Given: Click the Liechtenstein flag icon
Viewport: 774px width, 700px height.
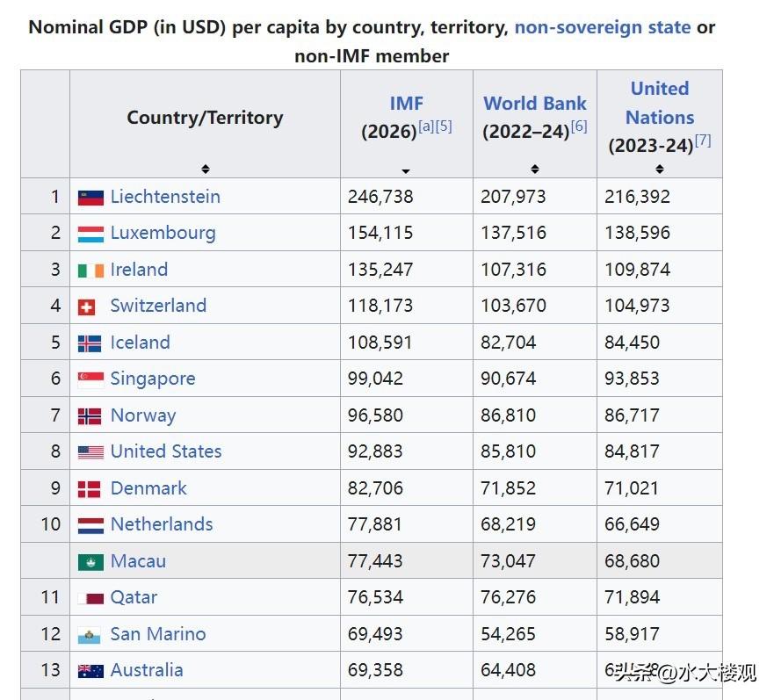Looking at the screenshot, I should tap(91, 197).
